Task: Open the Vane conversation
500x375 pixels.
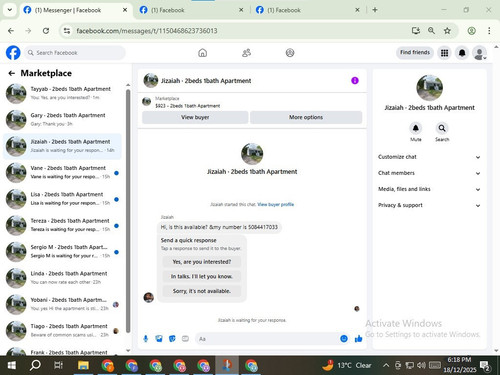Action: click(63, 172)
